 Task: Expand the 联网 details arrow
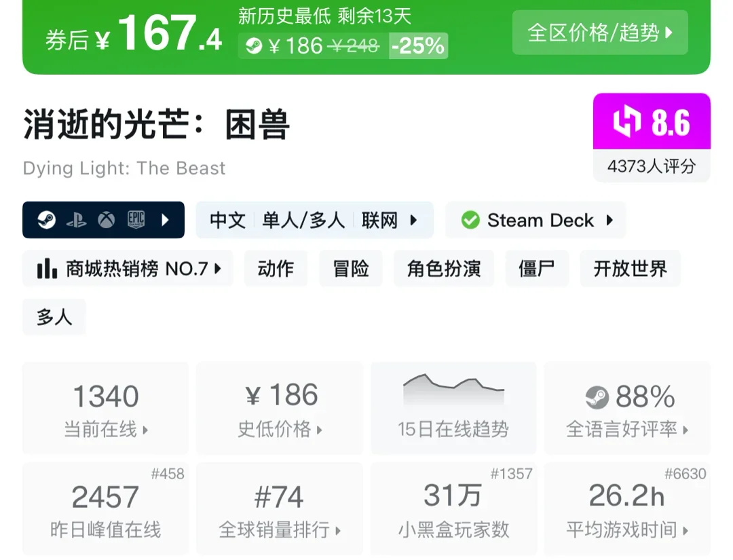coord(413,220)
